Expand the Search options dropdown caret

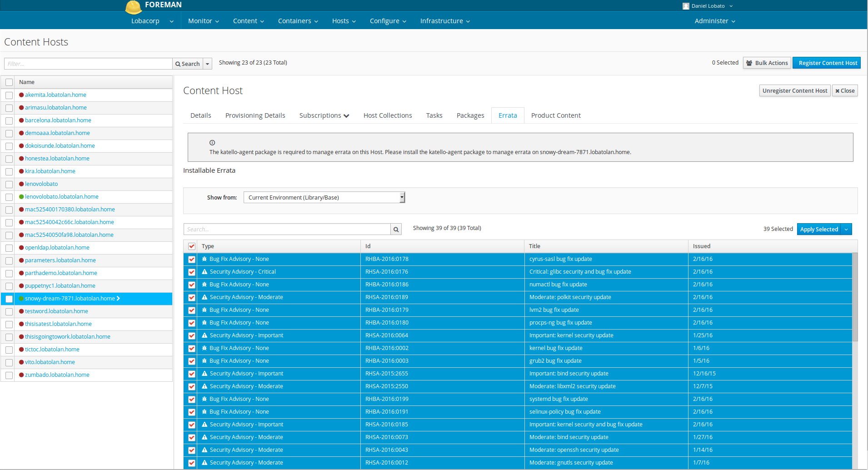pos(208,64)
